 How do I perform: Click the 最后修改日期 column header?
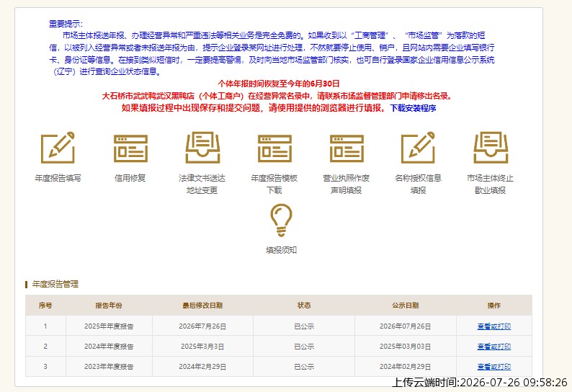click(202, 306)
